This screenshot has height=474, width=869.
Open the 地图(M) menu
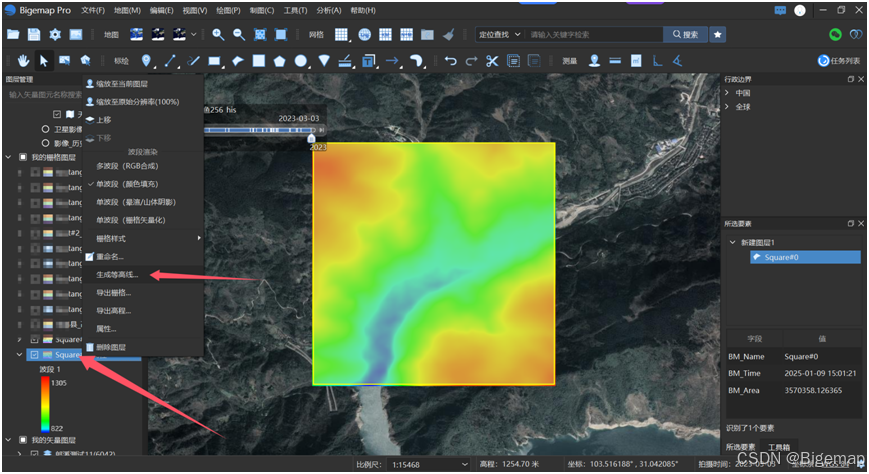pos(127,11)
